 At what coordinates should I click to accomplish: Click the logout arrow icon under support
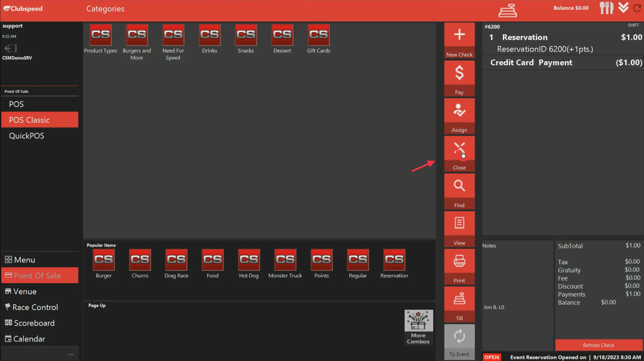[10, 48]
